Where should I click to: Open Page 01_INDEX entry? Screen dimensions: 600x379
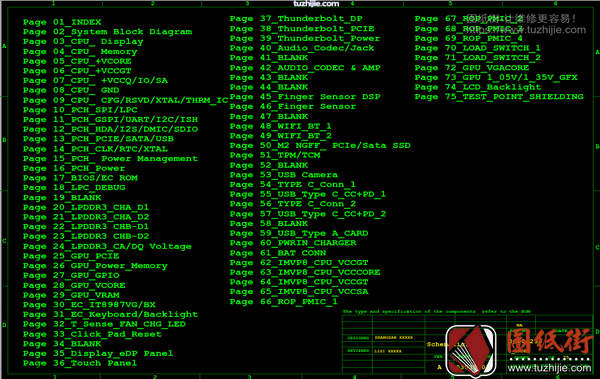tap(62, 22)
